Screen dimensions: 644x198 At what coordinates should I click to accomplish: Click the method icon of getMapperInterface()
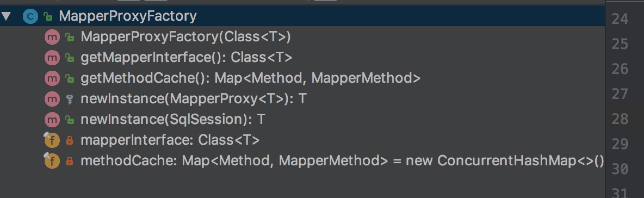pos(52,58)
